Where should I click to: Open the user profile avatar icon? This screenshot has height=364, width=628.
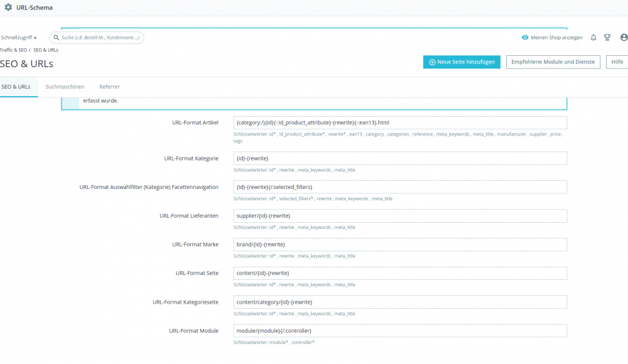click(622, 38)
